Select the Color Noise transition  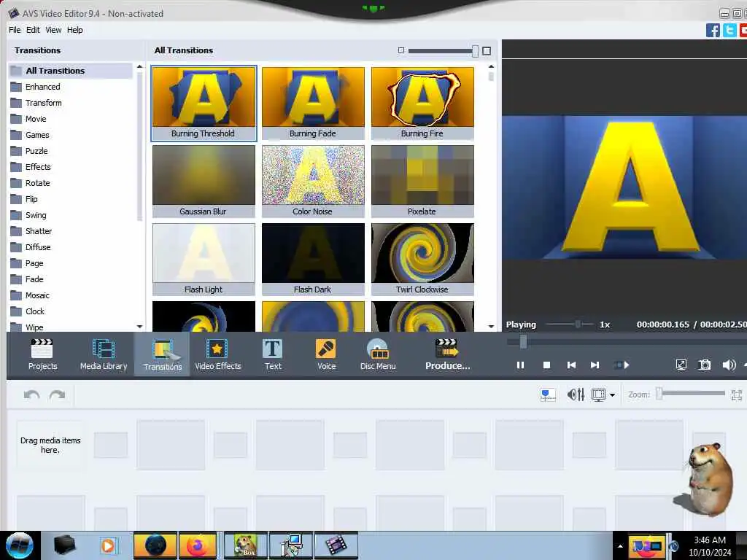click(313, 182)
